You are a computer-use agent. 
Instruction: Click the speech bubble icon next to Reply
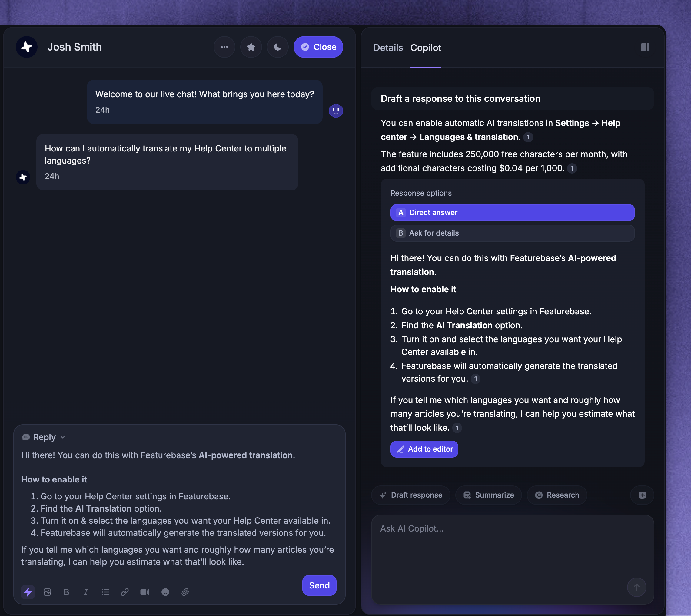tap(26, 437)
